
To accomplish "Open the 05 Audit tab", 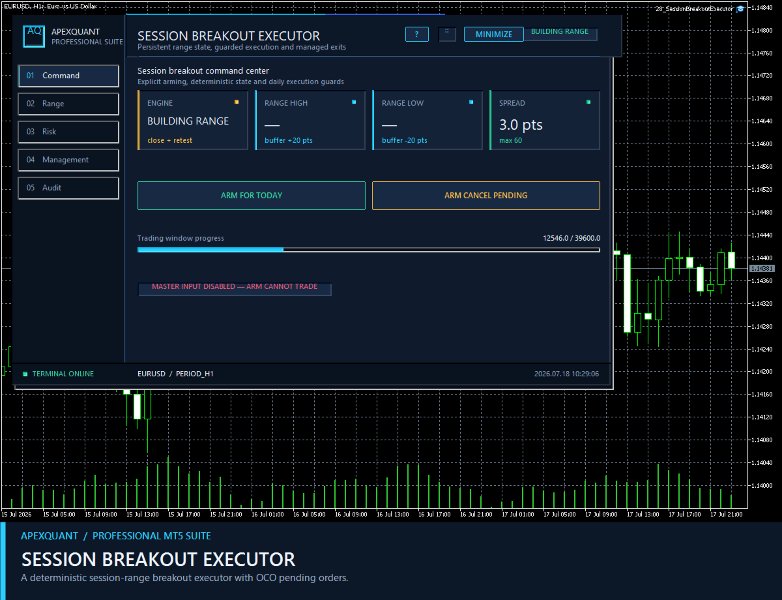I will tap(68, 188).
